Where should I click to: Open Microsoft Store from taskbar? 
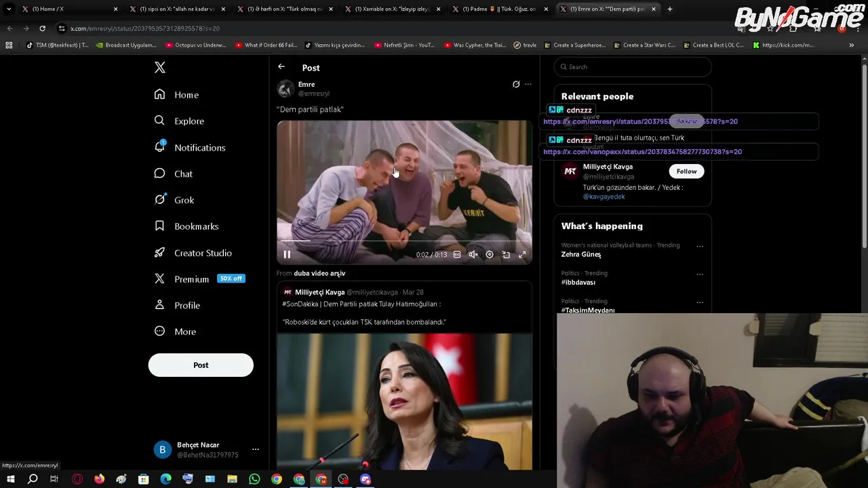click(x=143, y=479)
